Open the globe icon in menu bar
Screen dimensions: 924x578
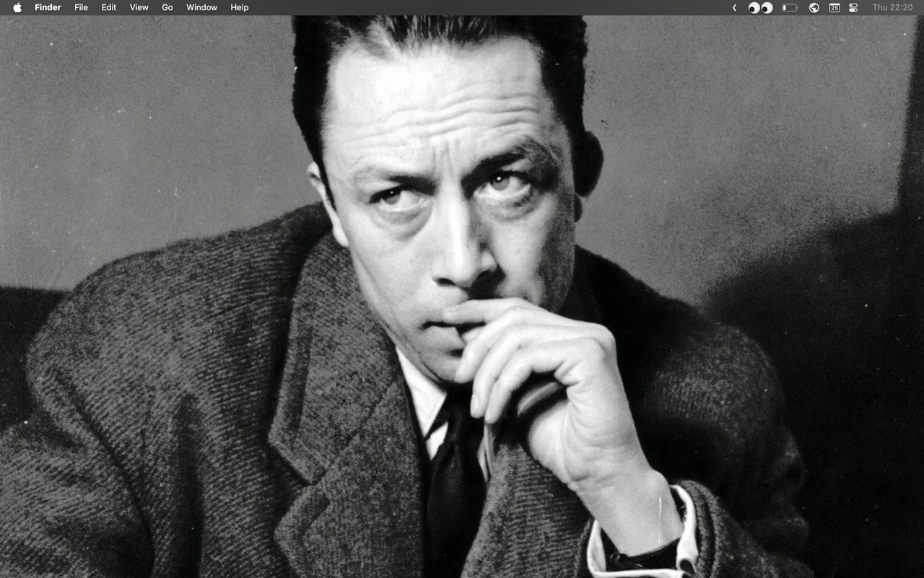click(x=814, y=7)
